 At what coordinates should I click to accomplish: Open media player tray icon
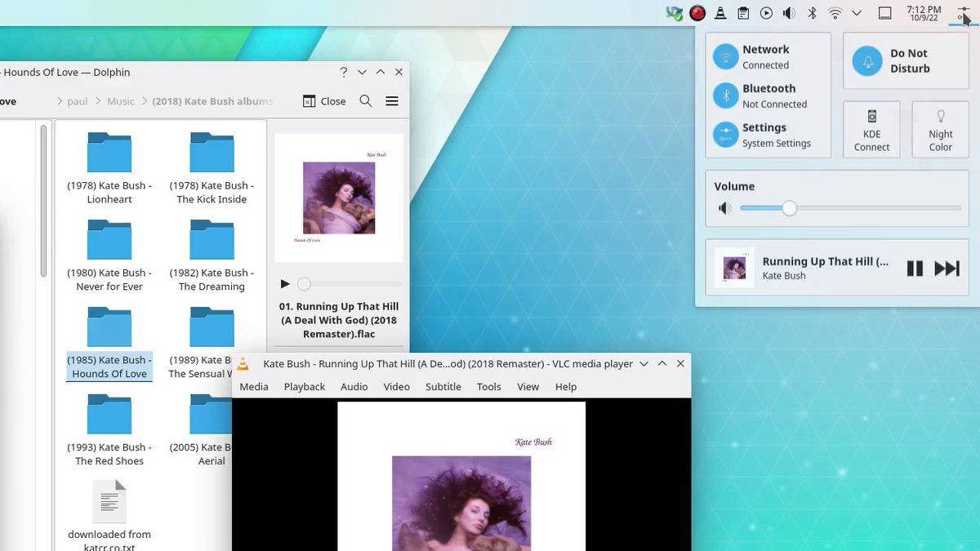pos(766,13)
